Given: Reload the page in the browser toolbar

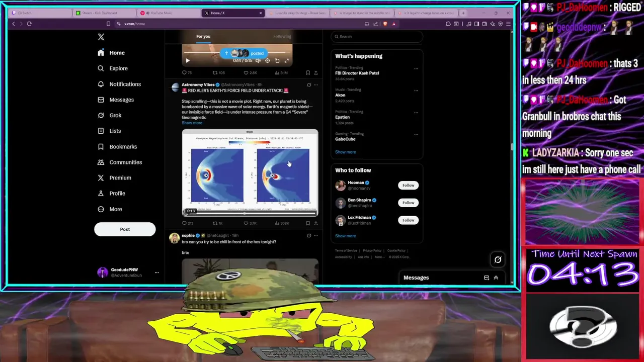Looking at the screenshot, I should click(29, 24).
